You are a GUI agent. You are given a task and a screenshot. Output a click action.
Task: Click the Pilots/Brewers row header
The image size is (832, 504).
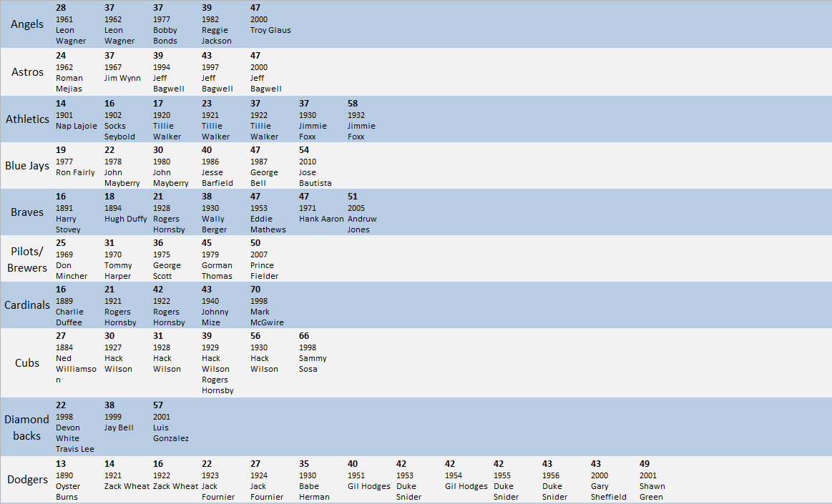[27, 260]
